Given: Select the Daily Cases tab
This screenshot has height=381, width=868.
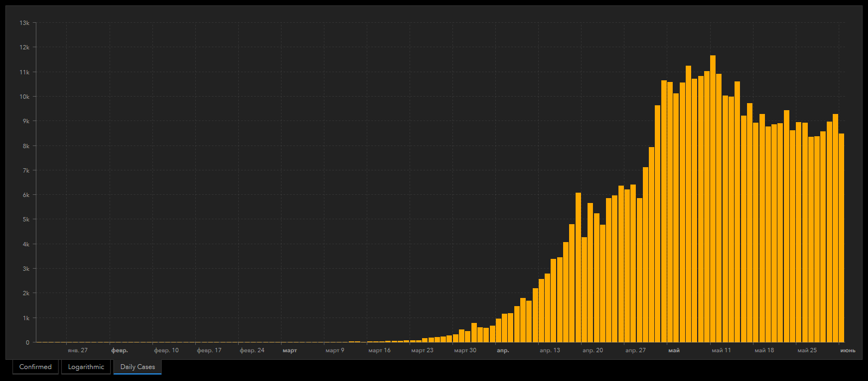Looking at the screenshot, I should tap(137, 367).
